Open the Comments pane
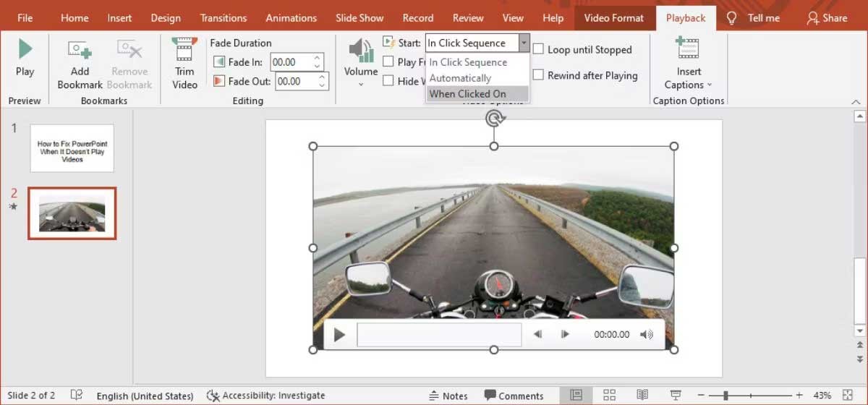The image size is (868, 405). click(x=514, y=396)
